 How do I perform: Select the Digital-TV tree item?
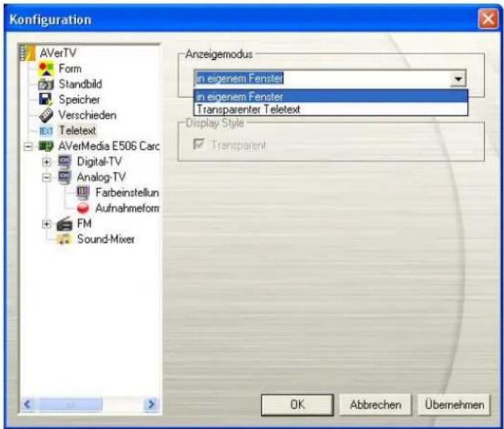tap(99, 161)
